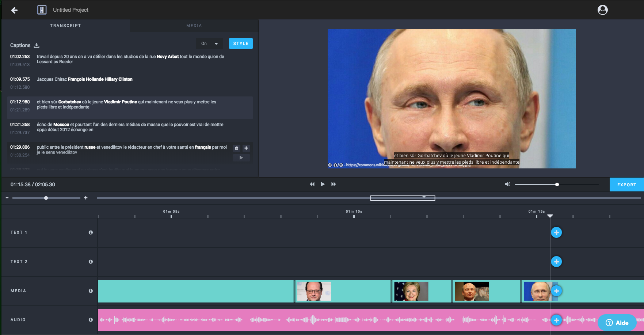Show info for MEDIA track
The image size is (644, 335).
[x=91, y=291]
